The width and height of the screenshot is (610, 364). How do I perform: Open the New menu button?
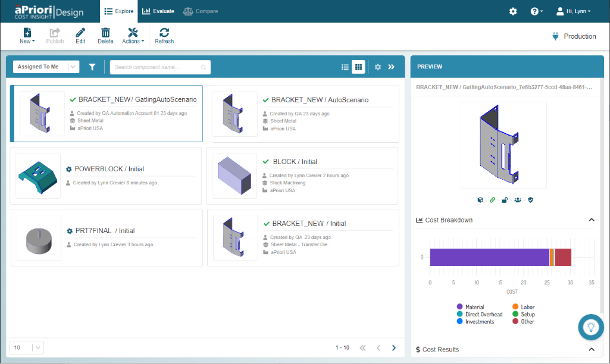point(27,36)
